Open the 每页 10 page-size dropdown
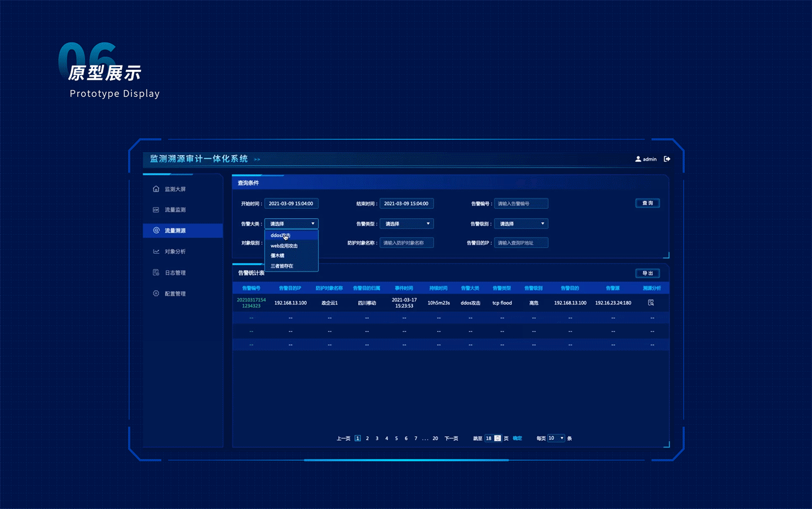Screen dimensions: 812x509 [556, 438]
